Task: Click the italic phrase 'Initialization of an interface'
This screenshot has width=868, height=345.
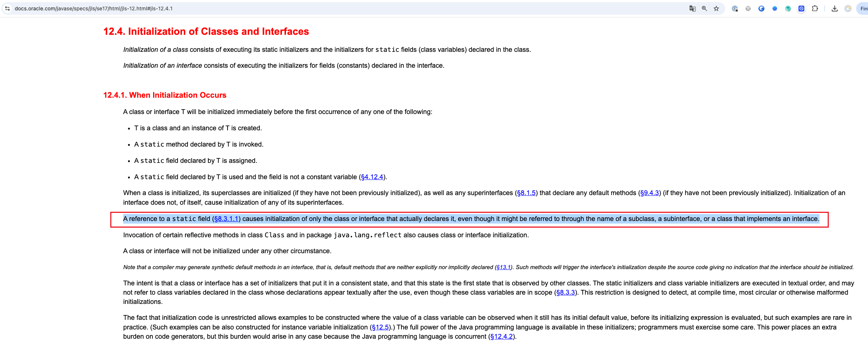Action: point(162,66)
